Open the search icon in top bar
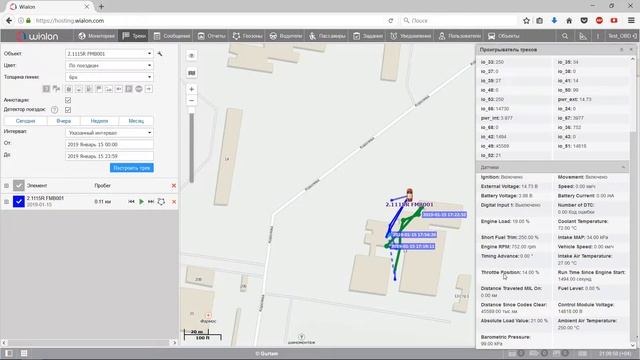 (x=565, y=36)
